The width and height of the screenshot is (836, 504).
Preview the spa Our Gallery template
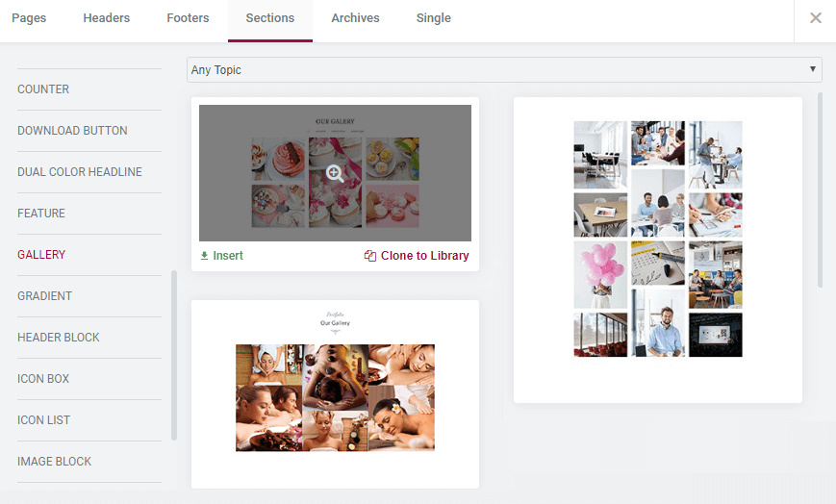(336, 394)
